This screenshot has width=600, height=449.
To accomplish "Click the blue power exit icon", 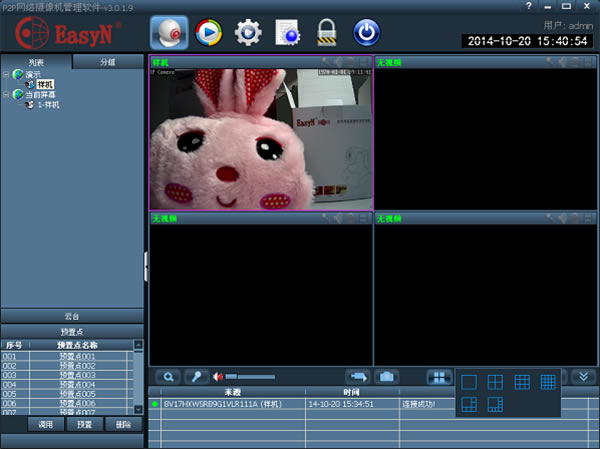I will click(367, 33).
